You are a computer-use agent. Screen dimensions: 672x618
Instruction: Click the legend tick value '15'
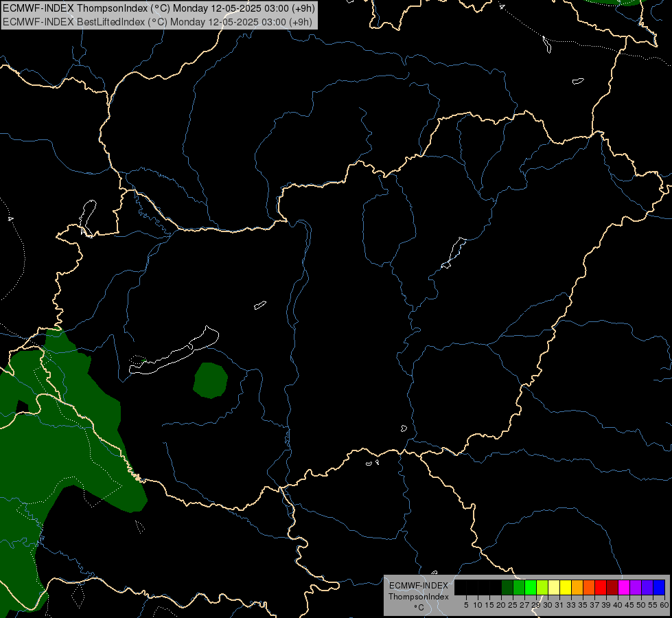pyautogui.click(x=490, y=605)
